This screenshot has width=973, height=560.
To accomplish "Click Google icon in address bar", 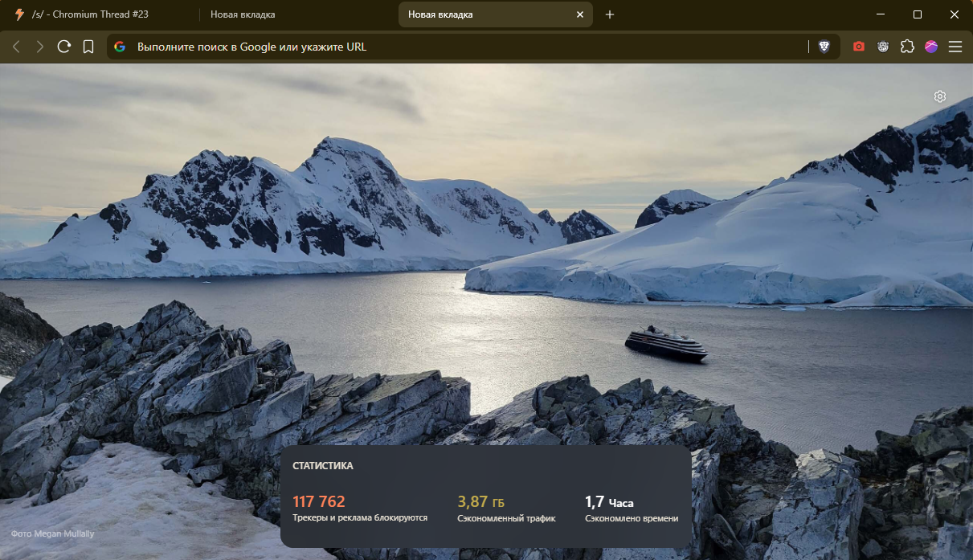I will (120, 47).
